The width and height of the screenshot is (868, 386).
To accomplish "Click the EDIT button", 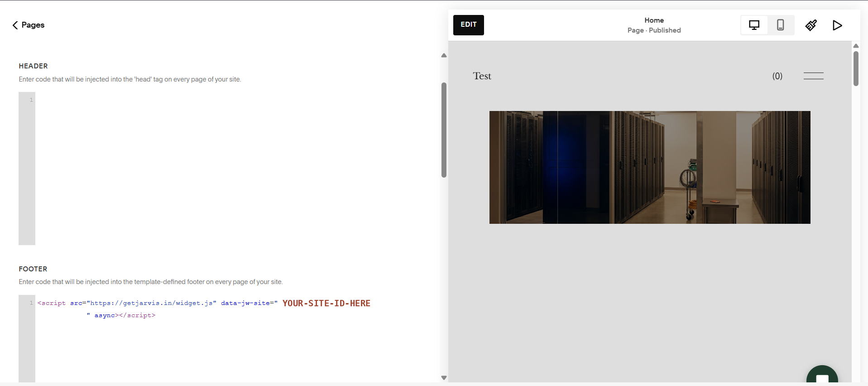I will coord(468,25).
